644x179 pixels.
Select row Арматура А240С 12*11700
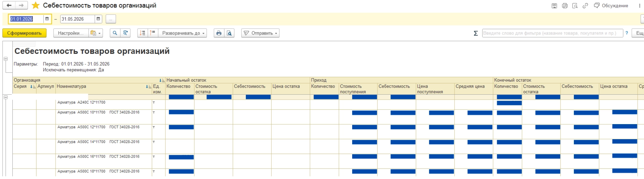pos(81,103)
